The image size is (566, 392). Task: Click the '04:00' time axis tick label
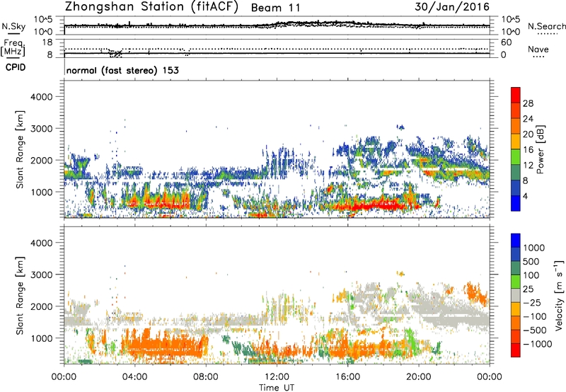pos(135,377)
